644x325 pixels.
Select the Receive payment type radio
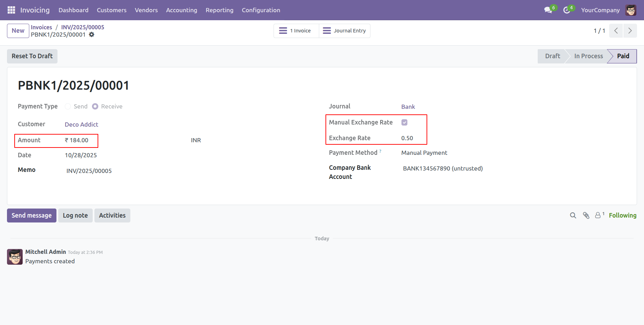(x=95, y=106)
